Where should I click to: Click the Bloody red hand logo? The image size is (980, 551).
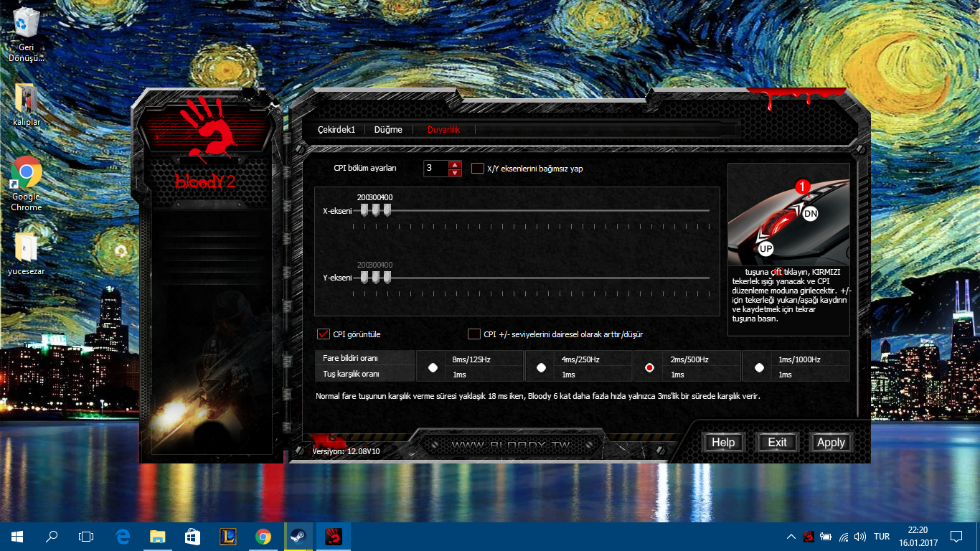coord(207,131)
